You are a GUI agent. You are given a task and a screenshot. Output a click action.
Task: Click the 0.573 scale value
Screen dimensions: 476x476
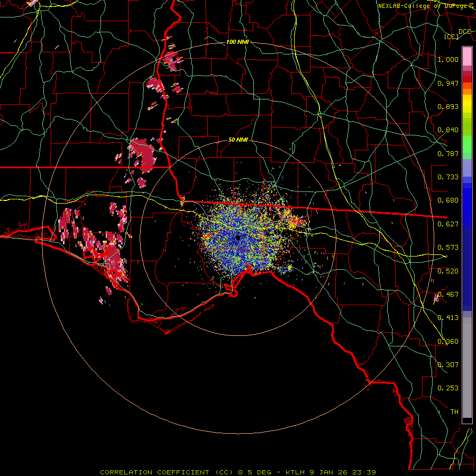[448, 248]
